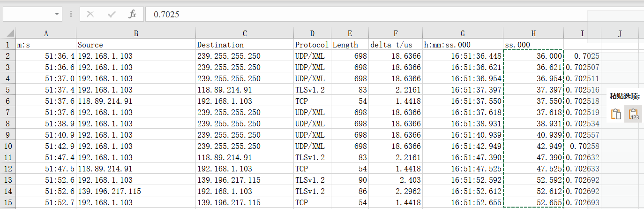Choose paste values 123 icon
This screenshot has width=644, height=209.
[633, 114]
